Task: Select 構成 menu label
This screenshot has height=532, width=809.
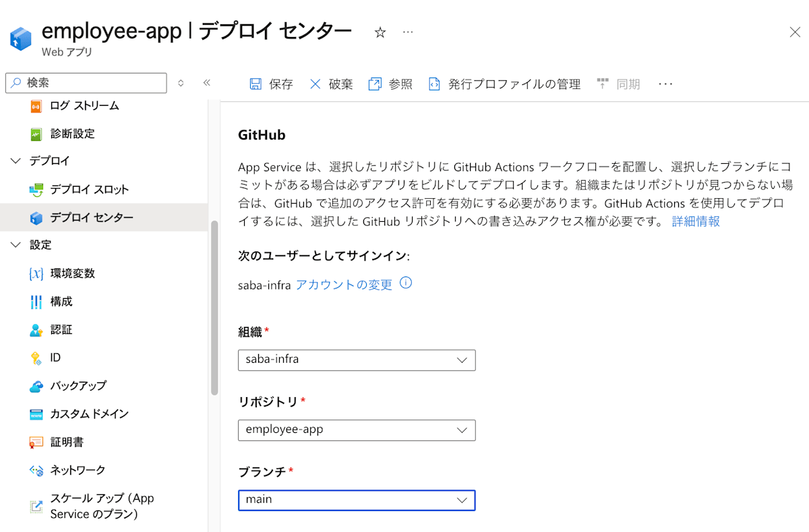Action: pos(61,301)
